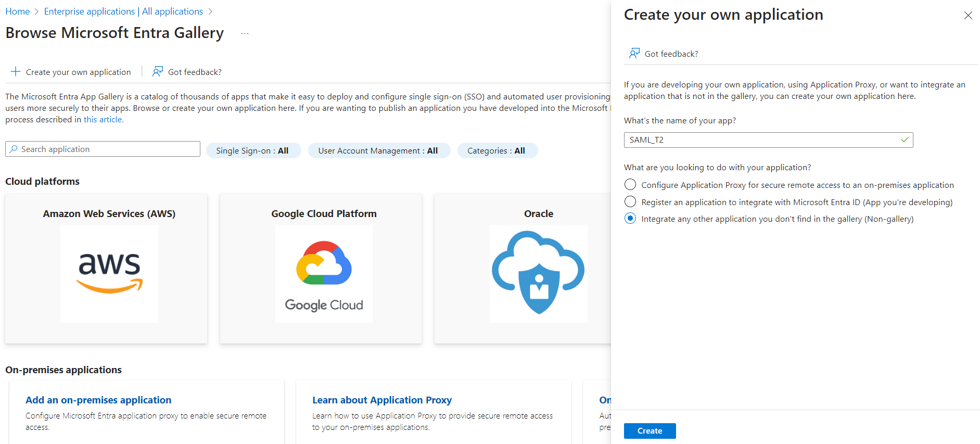The width and height of the screenshot is (980, 444).
Task: Select Register an application to integrate option
Action: (x=630, y=202)
